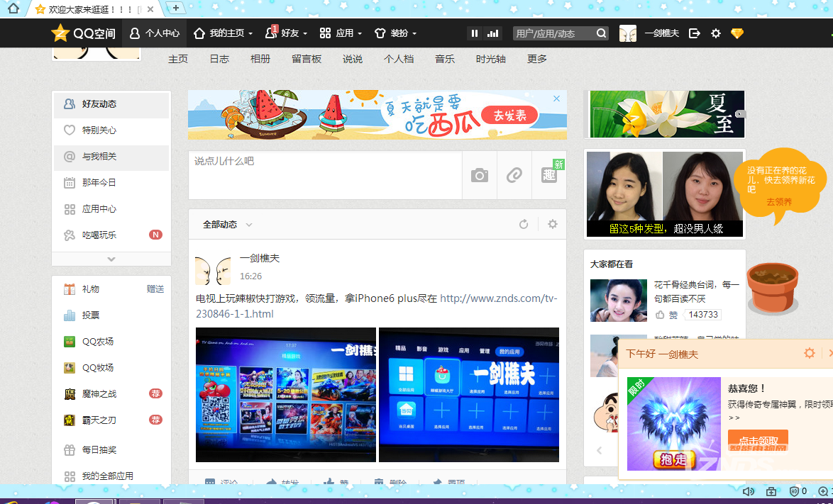The height and width of the screenshot is (504, 833).
Task: Click the 我的全部应用 link
Action: click(107, 476)
